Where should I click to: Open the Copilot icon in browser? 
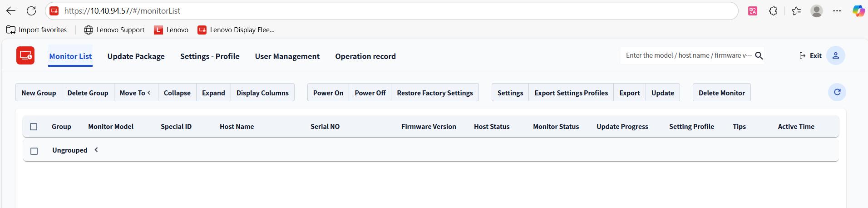coord(858,11)
